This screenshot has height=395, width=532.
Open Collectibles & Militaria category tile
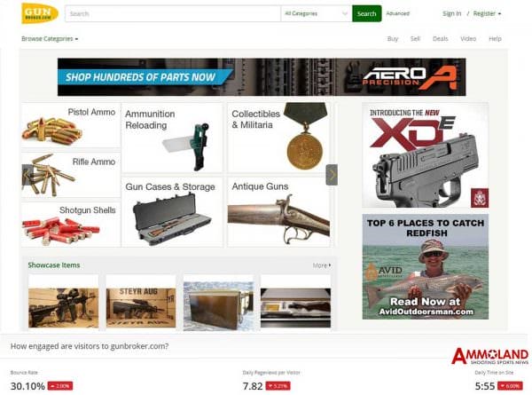(x=278, y=138)
